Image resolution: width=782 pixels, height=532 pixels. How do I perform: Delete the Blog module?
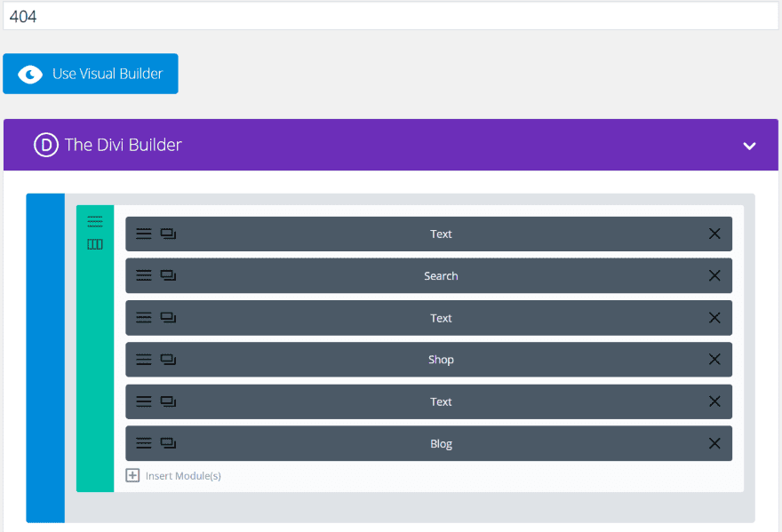point(714,443)
